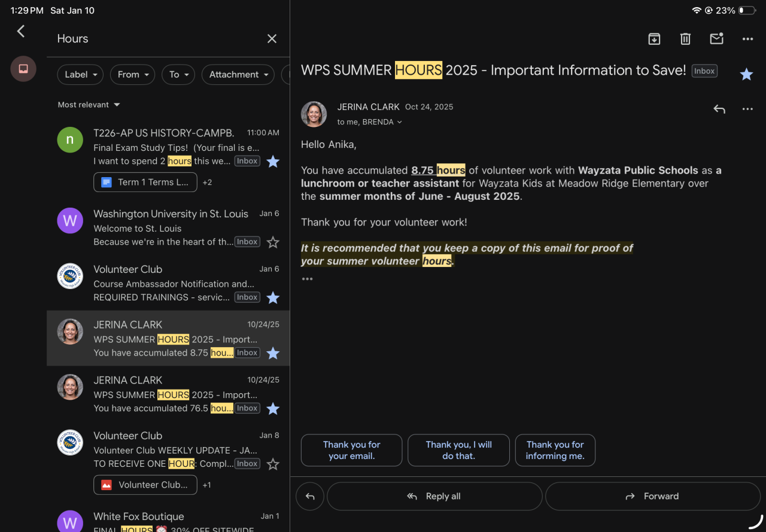This screenshot has height=532, width=766.
Task: Tap the Inbox label on email subject
Action: tap(704, 71)
